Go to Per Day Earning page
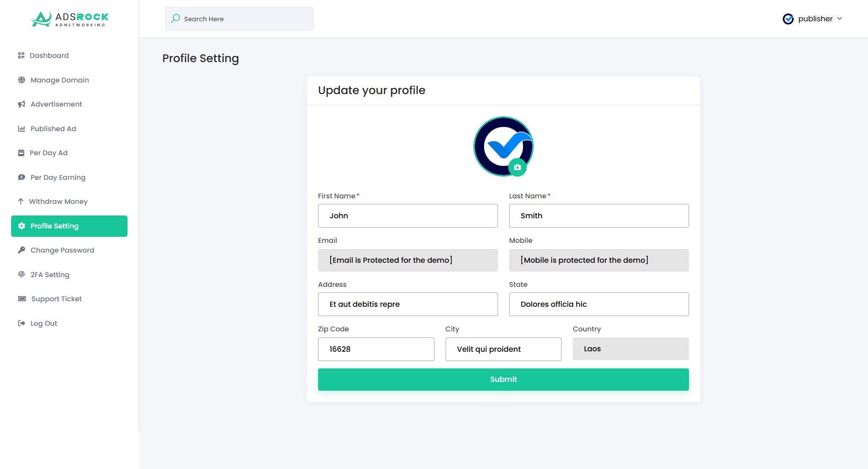The image size is (868, 469). point(58,177)
